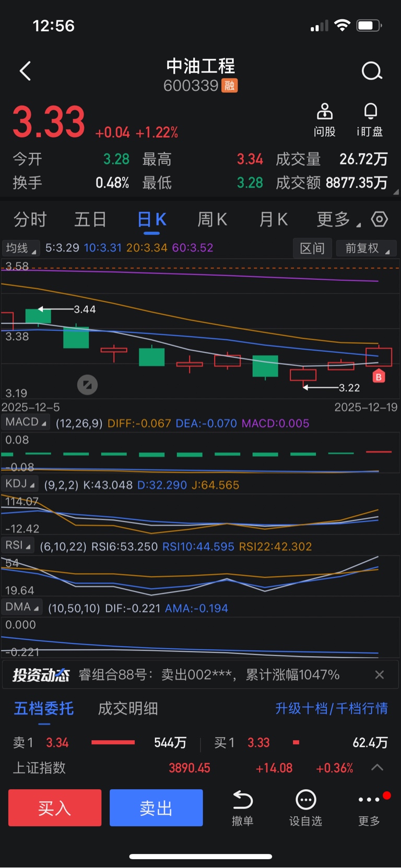This screenshot has width=401, height=868.
Task: Expand the 上证指数 bar chevron
Action: 377,767
